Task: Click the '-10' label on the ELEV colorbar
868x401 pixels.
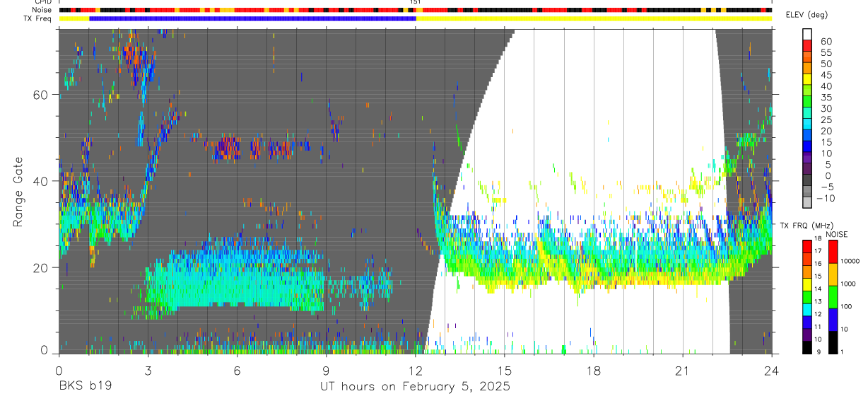Action: 824,198
